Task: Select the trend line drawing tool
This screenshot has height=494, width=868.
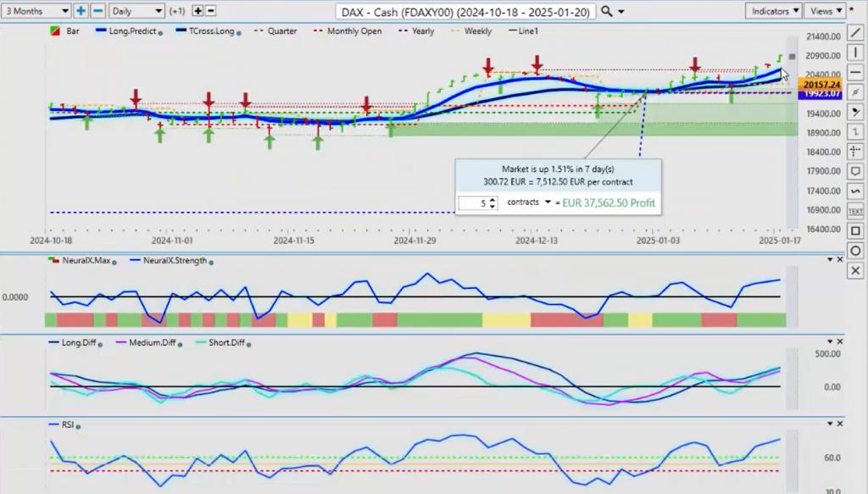Action: [x=855, y=32]
